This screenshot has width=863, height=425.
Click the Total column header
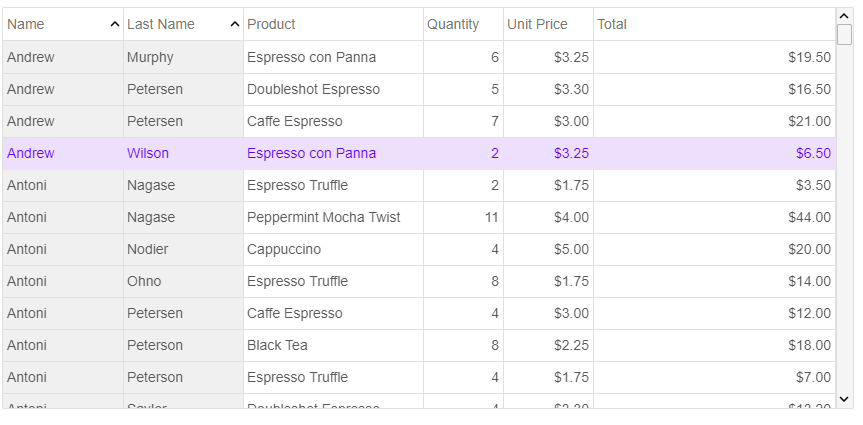click(714, 24)
